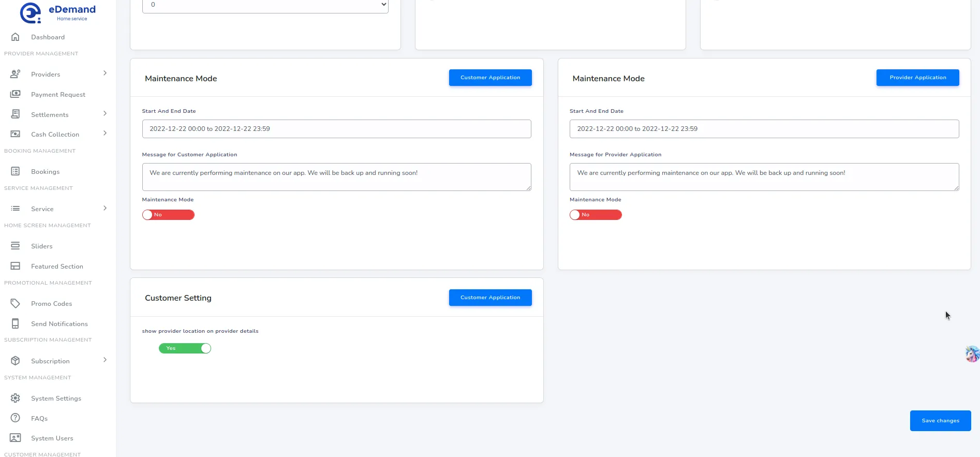The image size is (980, 457).
Task: Open the dropdown showing value 0
Action: [265, 5]
